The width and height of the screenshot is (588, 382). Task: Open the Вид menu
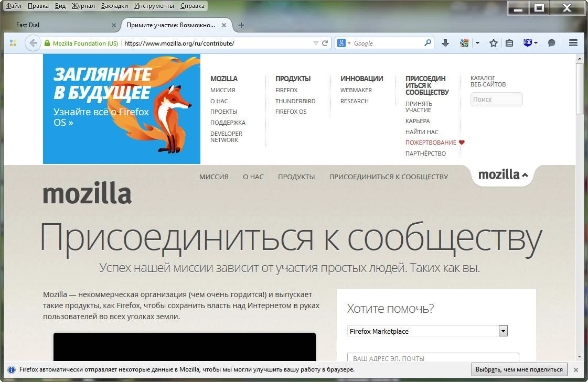(x=60, y=6)
